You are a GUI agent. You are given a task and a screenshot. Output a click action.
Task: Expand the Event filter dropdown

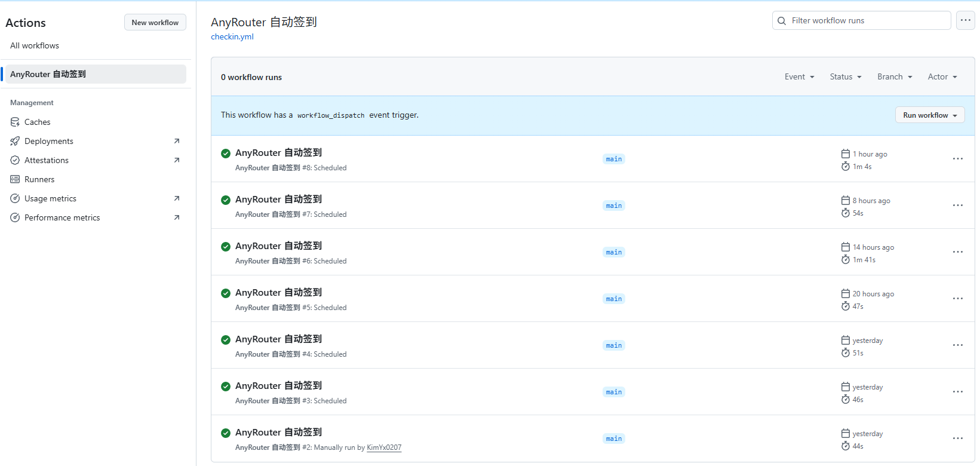pos(799,77)
